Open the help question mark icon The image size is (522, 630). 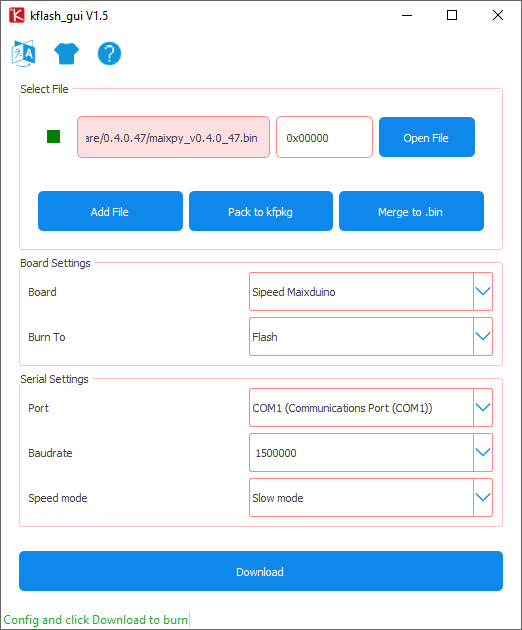point(109,53)
